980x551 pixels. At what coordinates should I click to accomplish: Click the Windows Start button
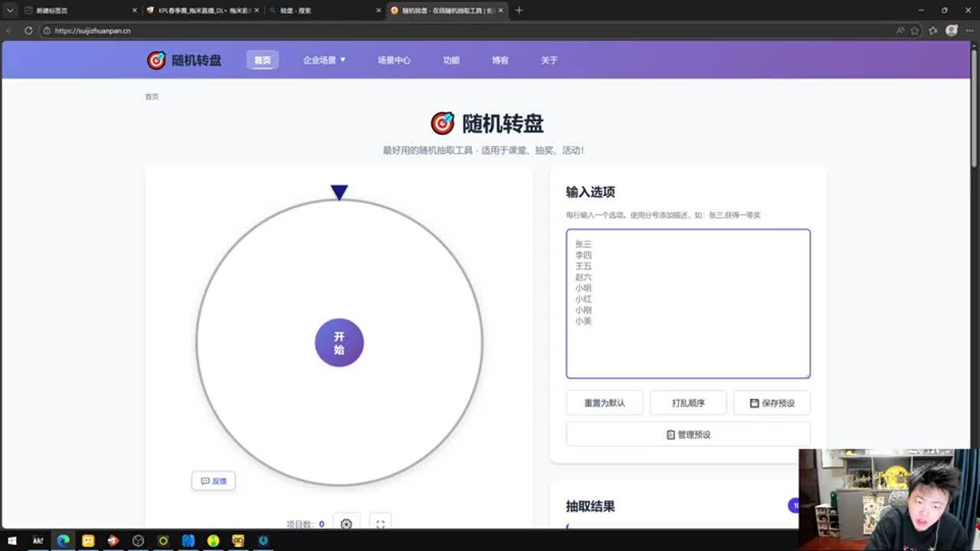[x=12, y=540]
